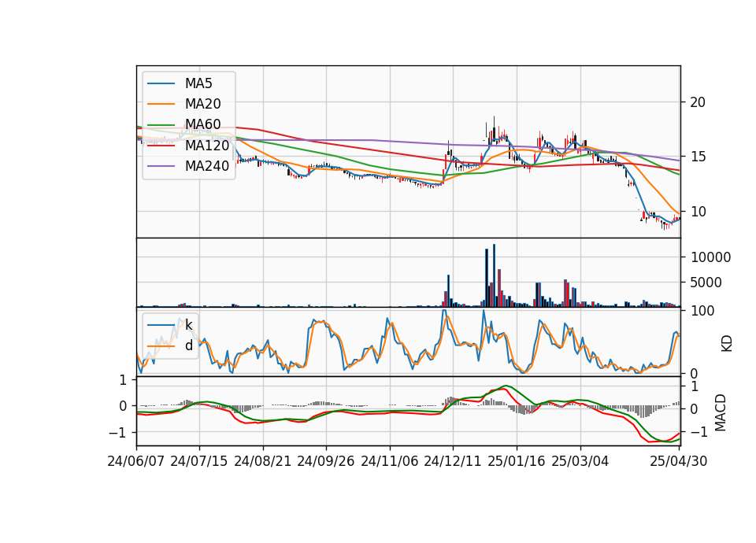Click the price axis value 15
The height and width of the screenshot is (543, 756).
click(x=698, y=157)
